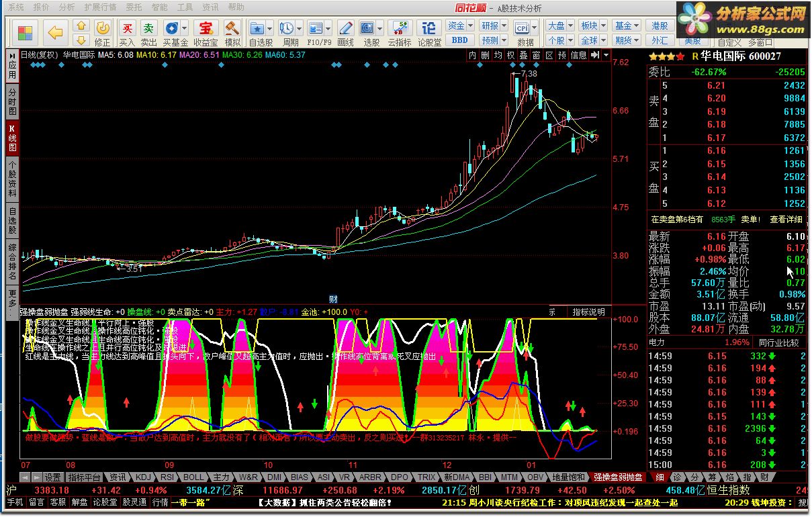Click the 外汇 button

pos(660,40)
